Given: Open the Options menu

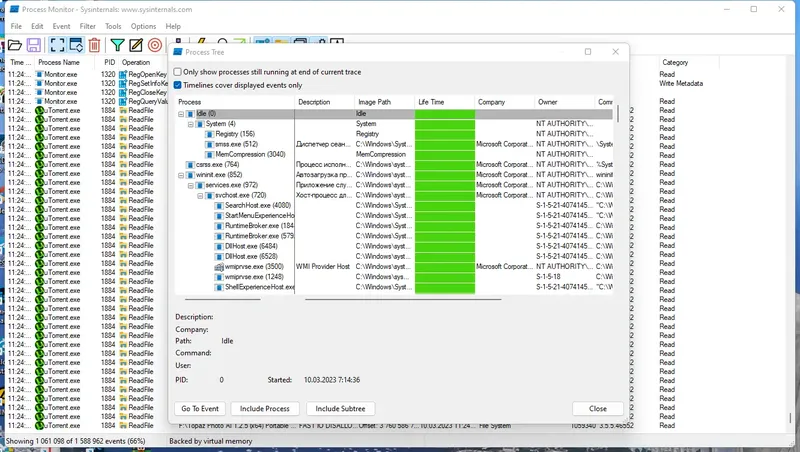Looking at the screenshot, I should 143,27.
